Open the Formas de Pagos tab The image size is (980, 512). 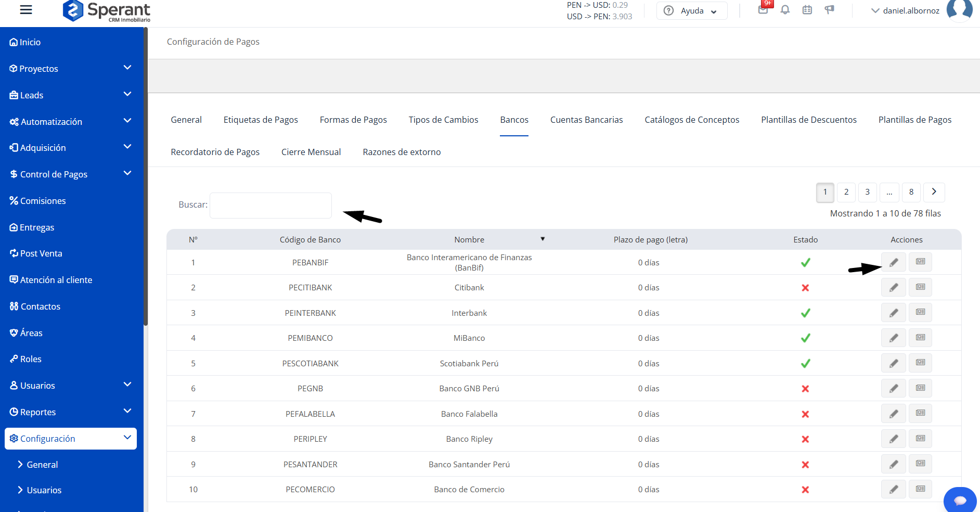tap(353, 120)
